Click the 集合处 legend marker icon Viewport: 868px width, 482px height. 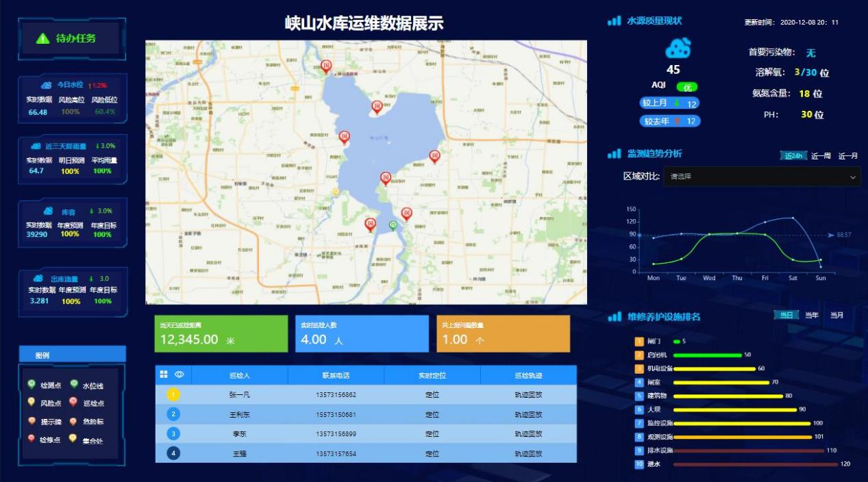(73, 439)
